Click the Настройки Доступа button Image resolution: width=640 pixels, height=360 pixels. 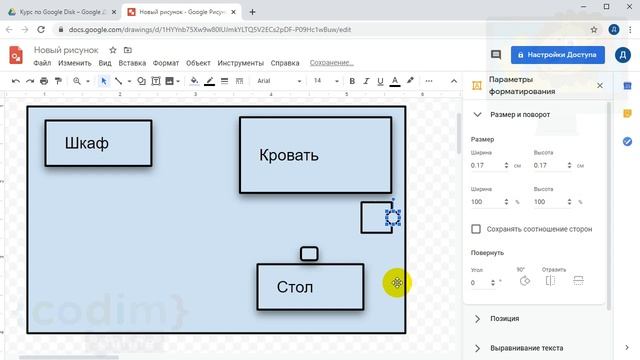558,55
